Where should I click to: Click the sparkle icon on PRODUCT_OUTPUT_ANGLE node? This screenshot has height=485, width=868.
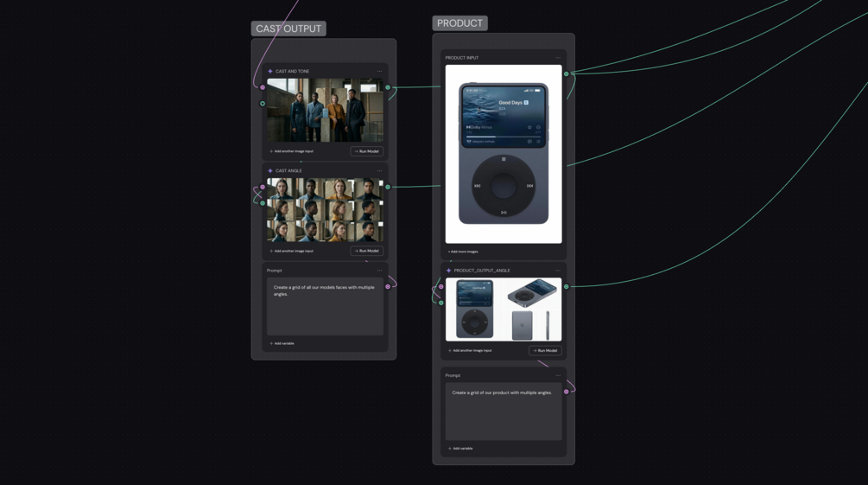tap(448, 271)
